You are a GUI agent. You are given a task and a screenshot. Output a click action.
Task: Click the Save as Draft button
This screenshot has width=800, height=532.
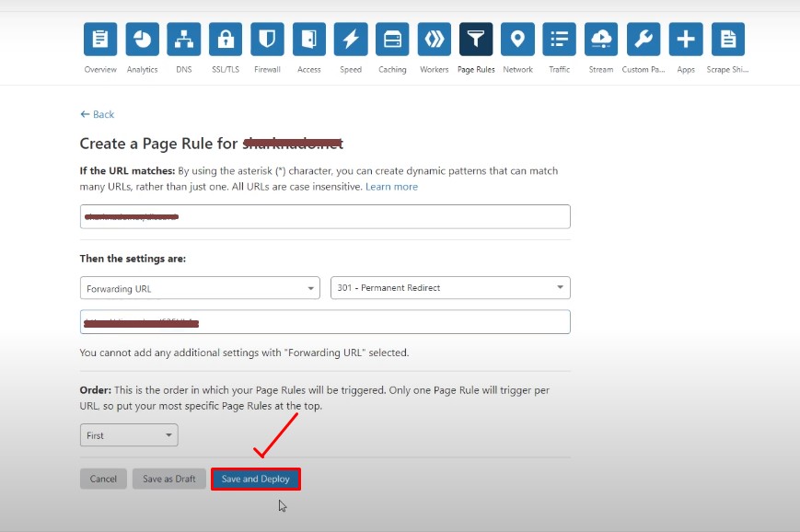[169, 479]
